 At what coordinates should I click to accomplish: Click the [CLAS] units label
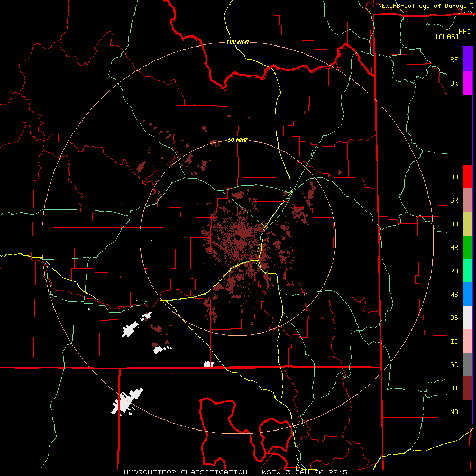(x=447, y=36)
